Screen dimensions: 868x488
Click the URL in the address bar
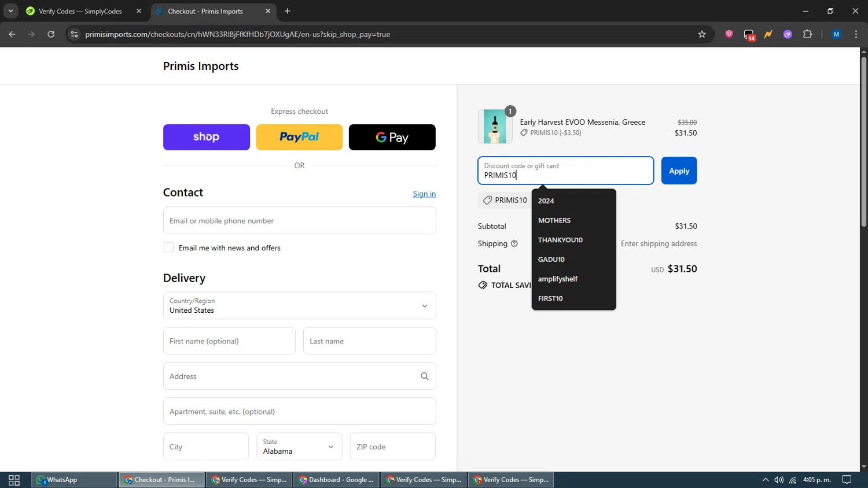[237, 34]
